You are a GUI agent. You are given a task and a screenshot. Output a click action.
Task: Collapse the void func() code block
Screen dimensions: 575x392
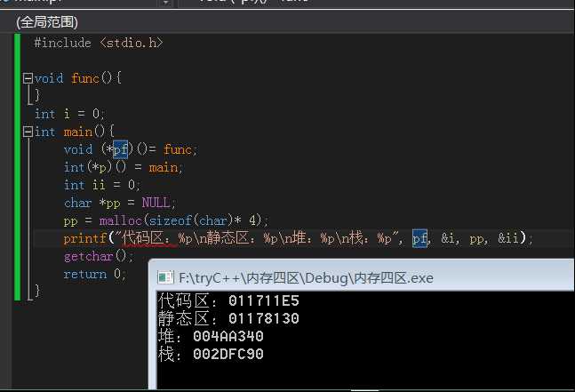[x=28, y=78]
